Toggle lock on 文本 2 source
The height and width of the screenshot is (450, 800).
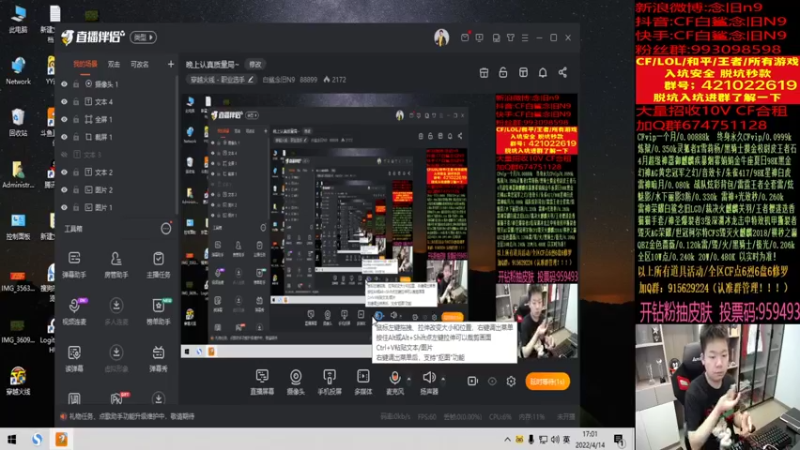[76, 172]
